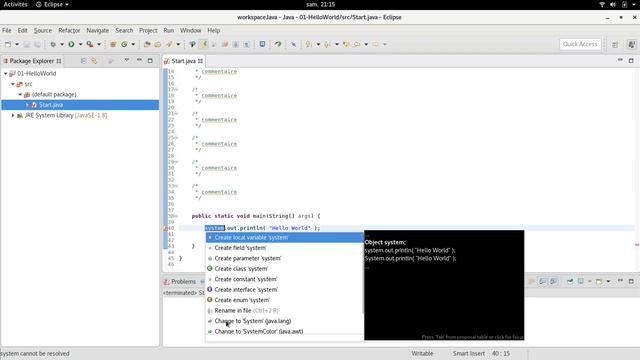640x360 pixels.
Task: Open the File menu
Action: tap(7, 31)
